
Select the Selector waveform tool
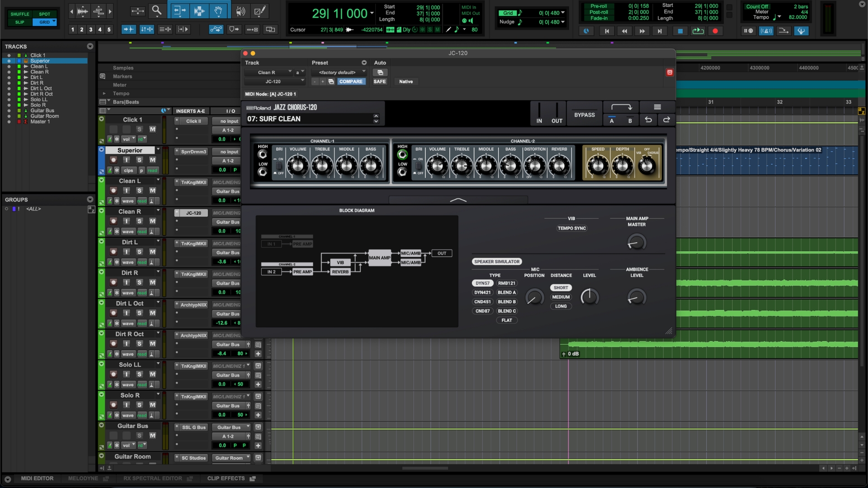tap(199, 10)
